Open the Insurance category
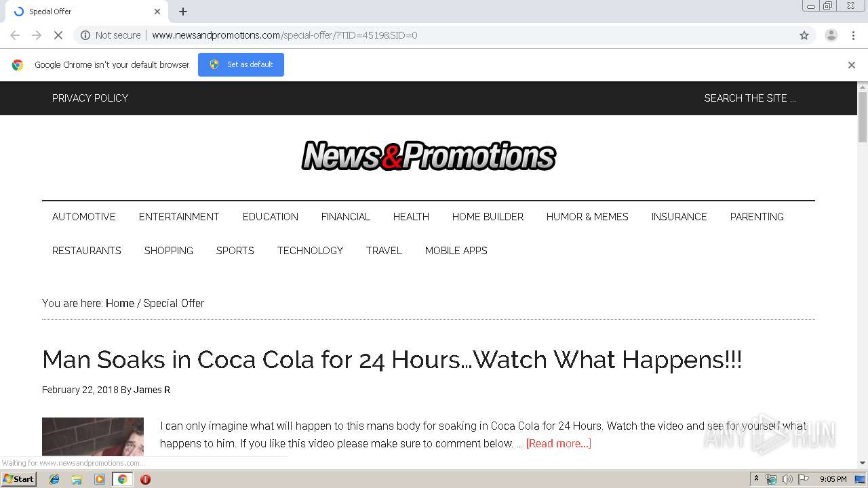 (x=679, y=217)
